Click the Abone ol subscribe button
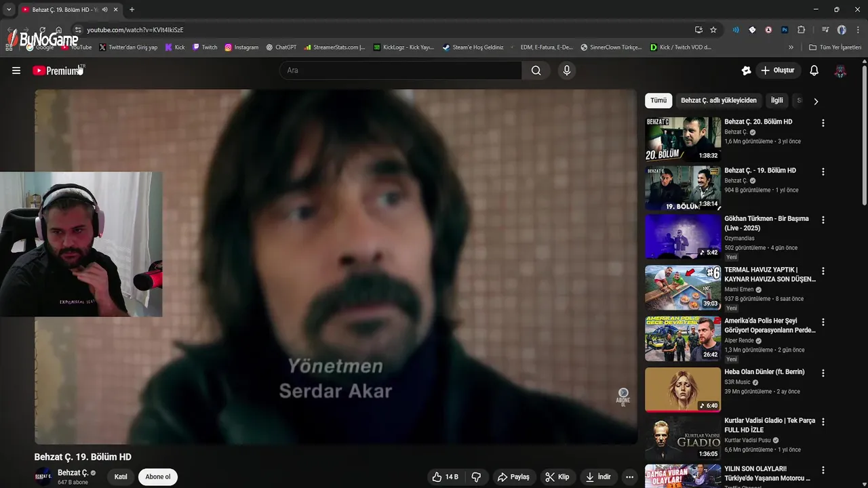 (158, 476)
